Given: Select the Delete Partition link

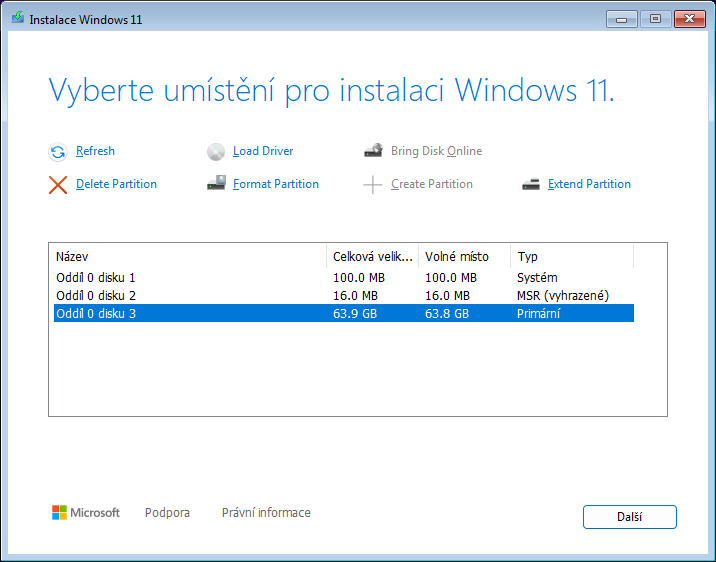Looking at the screenshot, I should click(x=116, y=184).
